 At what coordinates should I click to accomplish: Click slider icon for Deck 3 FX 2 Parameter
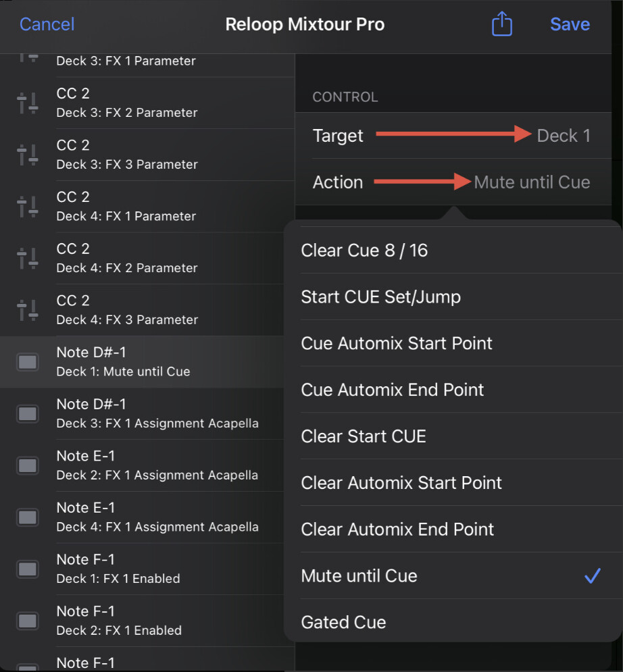28,103
